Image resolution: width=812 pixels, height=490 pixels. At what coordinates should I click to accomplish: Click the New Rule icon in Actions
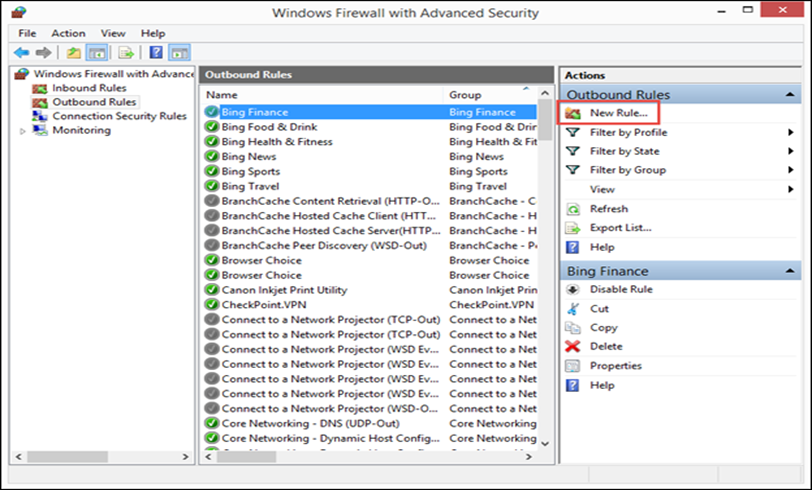[573, 113]
